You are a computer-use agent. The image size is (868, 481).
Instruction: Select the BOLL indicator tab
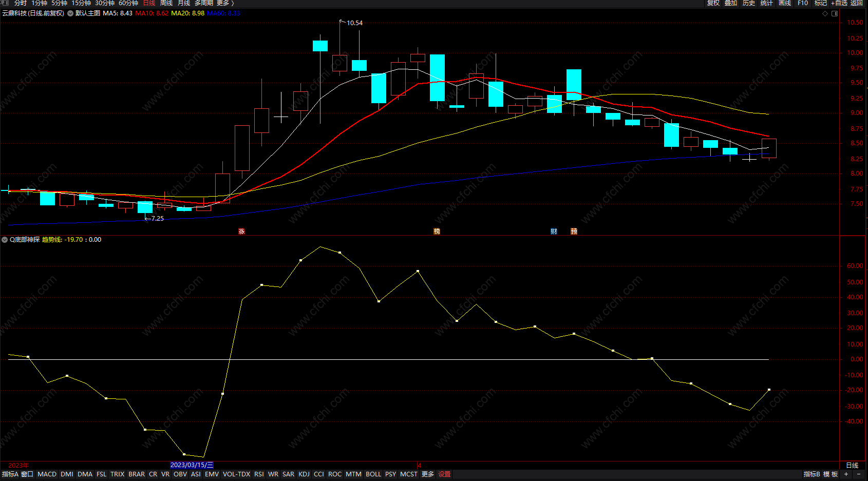[x=373, y=474]
